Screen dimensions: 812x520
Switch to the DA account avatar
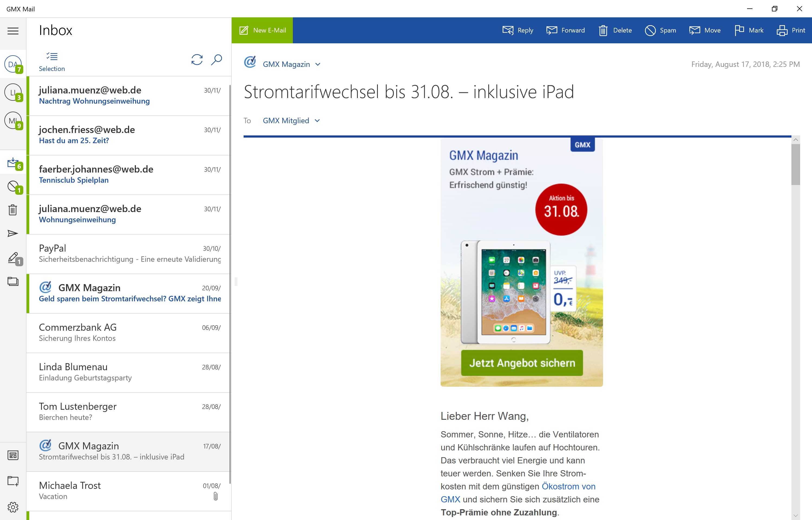[x=13, y=64]
